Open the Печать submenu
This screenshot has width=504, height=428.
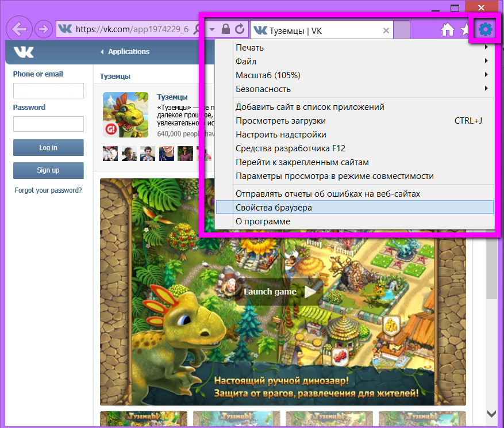point(355,48)
